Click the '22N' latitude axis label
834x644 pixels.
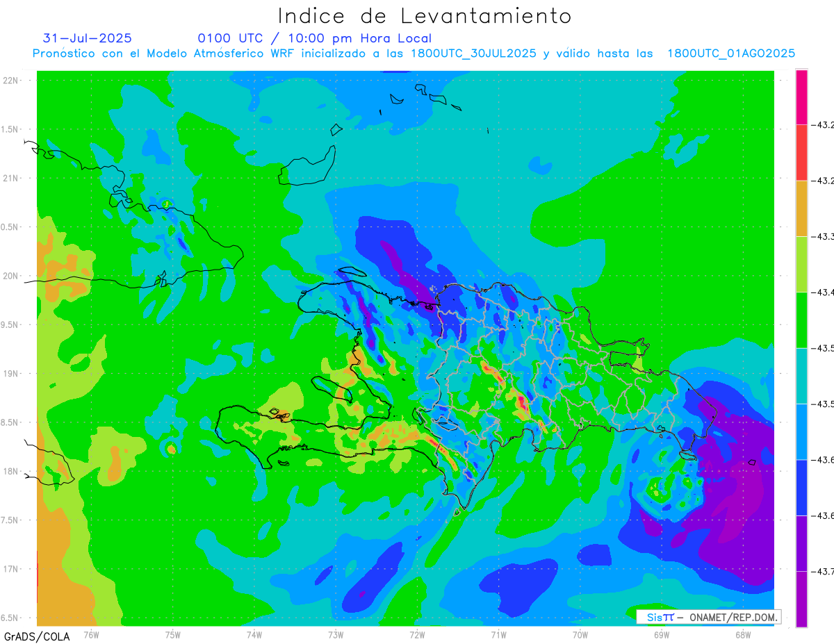point(12,81)
